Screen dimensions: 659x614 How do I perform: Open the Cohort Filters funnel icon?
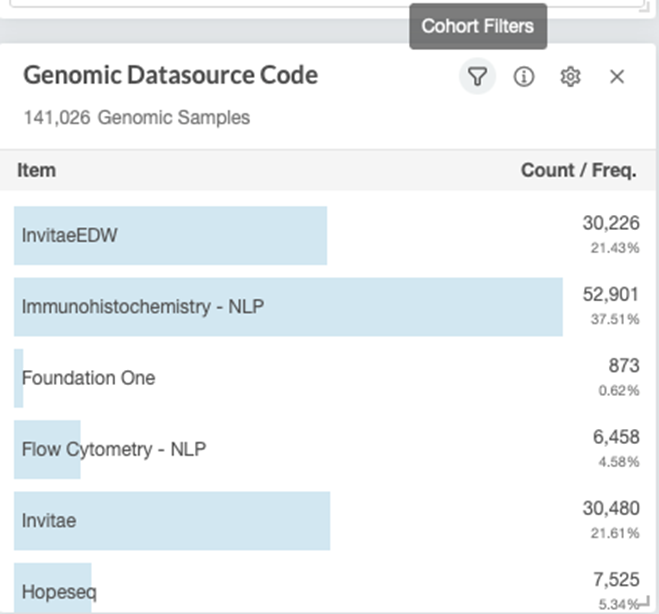477,76
